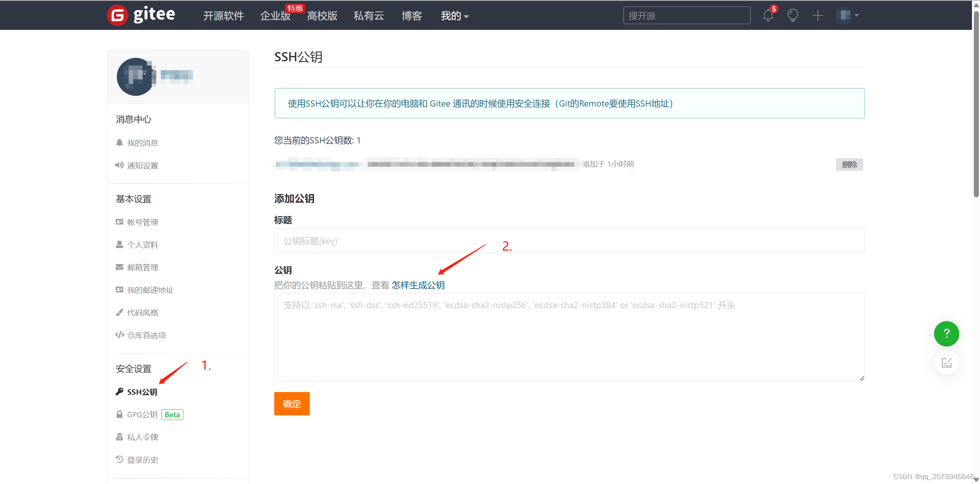Click the Gitee logo
The width and height of the screenshot is (980, 484).
pos(141,15)
